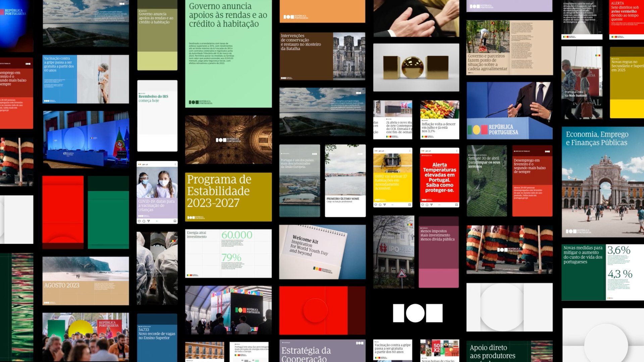
Task: Open options menu on COVID-19 vaccination post
Action: [x=175, y=164]
